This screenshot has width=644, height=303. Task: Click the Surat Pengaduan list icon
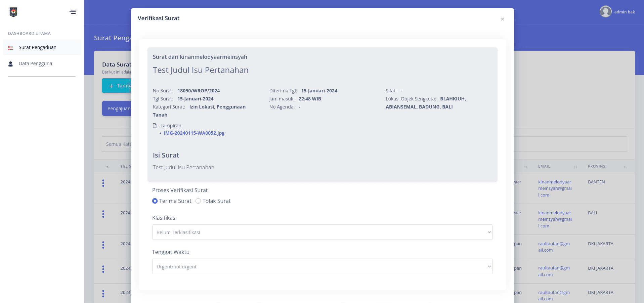tap(11, 48)
